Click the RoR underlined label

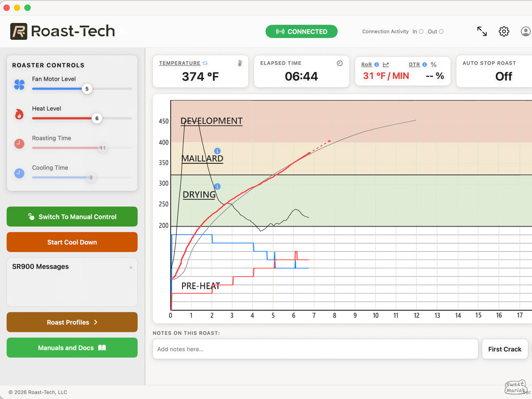(x=367, y=65)
